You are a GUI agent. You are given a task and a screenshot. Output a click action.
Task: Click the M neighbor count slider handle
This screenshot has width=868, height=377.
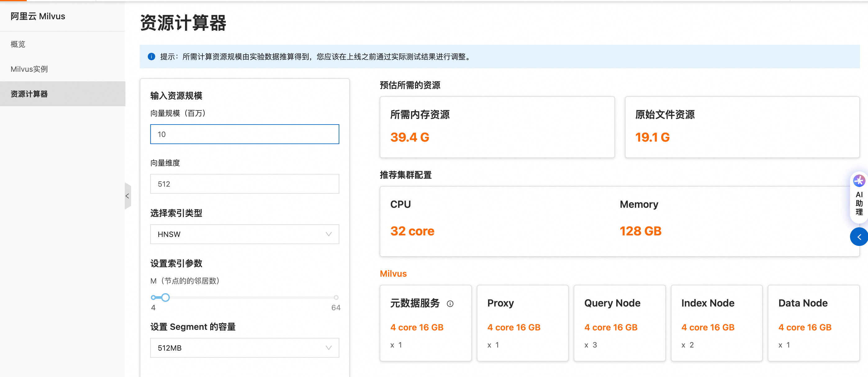click(x=165, y=298)
